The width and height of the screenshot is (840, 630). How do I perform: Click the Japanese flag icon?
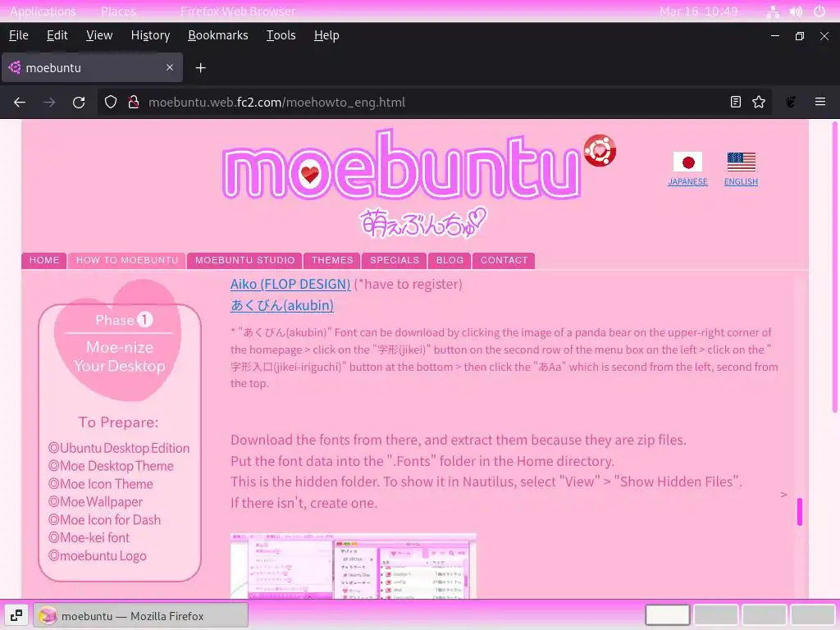(x=688, y=162)
